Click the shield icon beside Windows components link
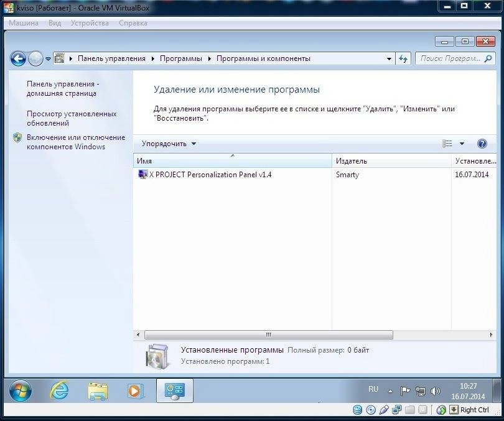Image resolution: width=504 pixels, height=421 pixels. 17,138
